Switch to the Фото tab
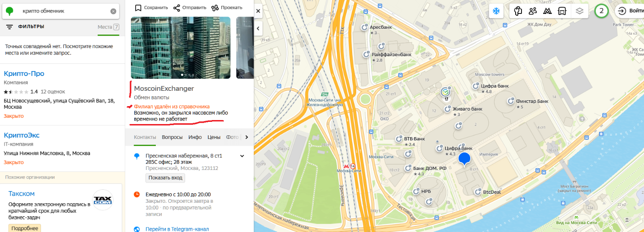Viewport: 644px width, 232px height. click(x=232, y=137)
